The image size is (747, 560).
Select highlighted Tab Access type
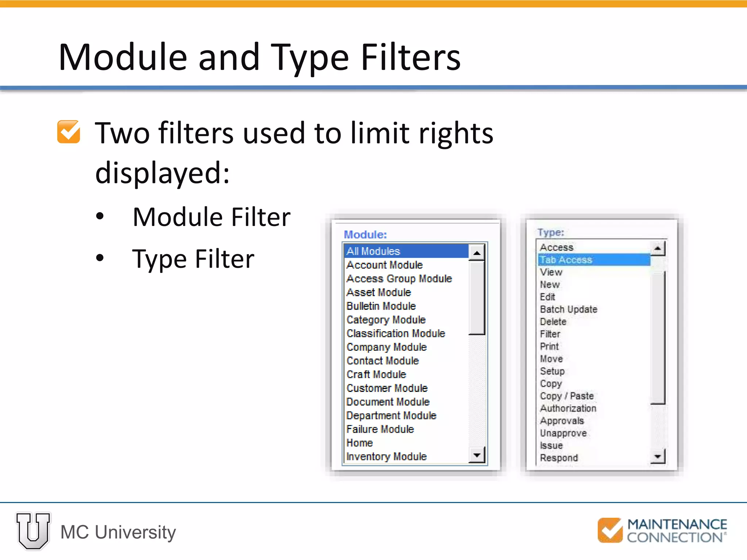coord(594,260)
